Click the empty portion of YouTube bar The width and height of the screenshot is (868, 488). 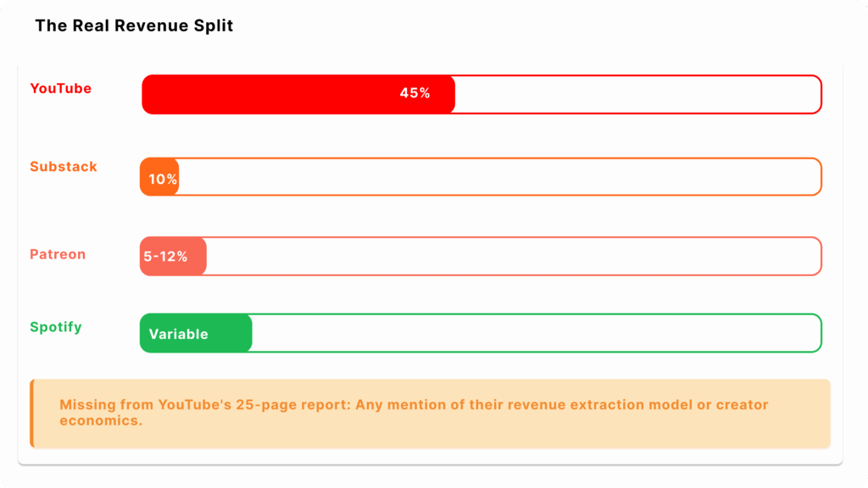(636, 94)
